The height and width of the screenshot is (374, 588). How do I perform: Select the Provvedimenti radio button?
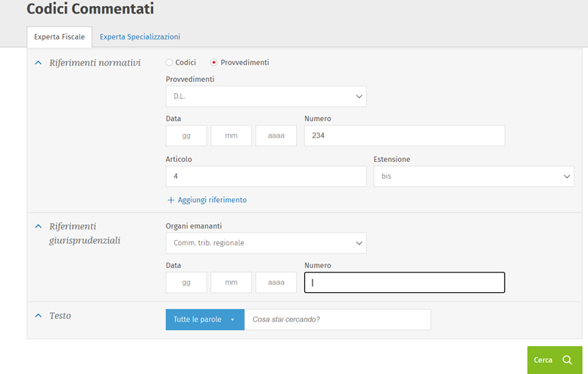(214, 63)
